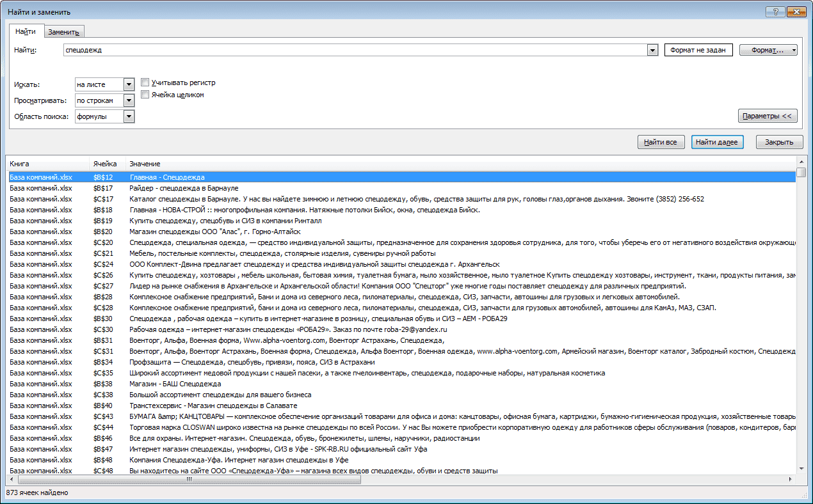Open the search history dropdown arrow
Screen dimensions: 813x504
pos(652,50)
